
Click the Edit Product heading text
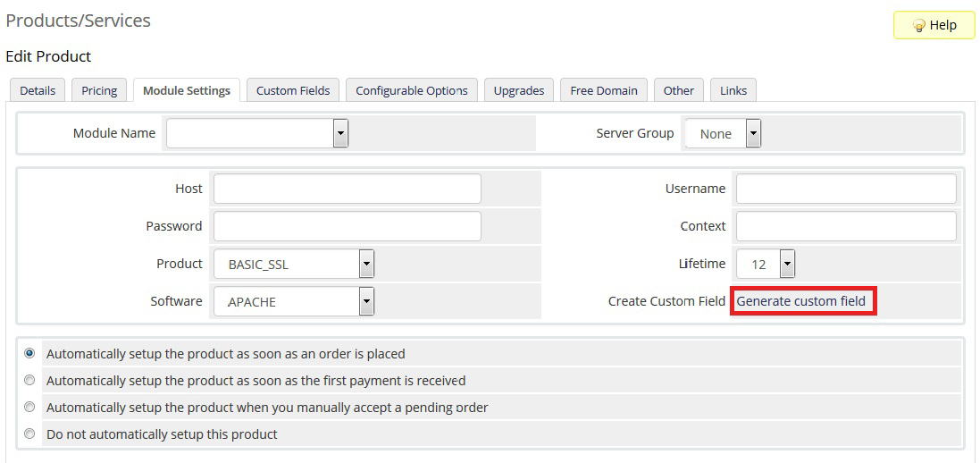pos(48,56)
